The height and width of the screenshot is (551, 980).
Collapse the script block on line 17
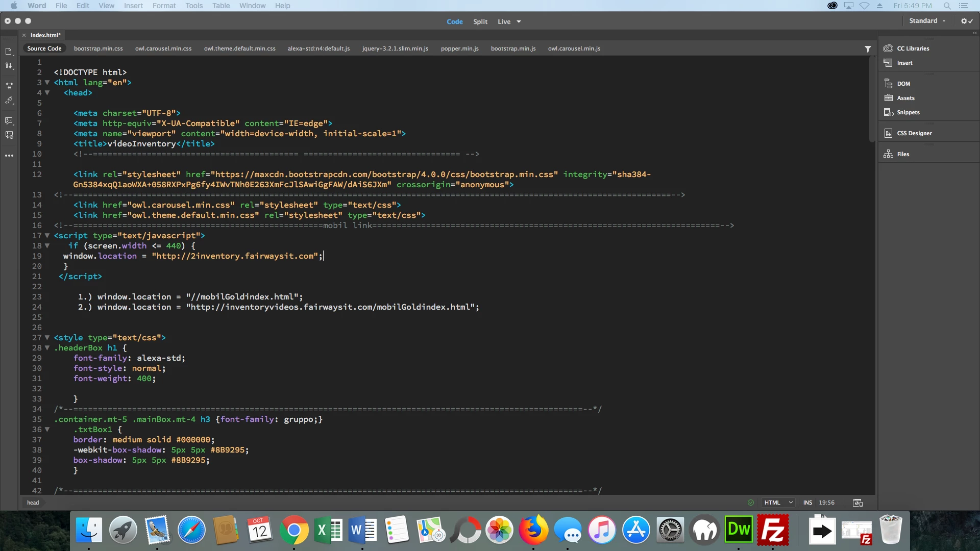click(47, 236)
